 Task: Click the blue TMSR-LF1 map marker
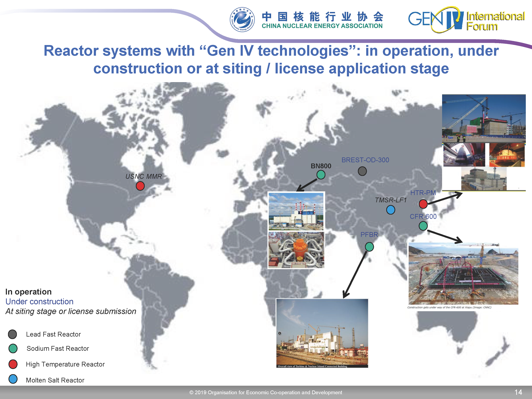[x=391, y=210]
